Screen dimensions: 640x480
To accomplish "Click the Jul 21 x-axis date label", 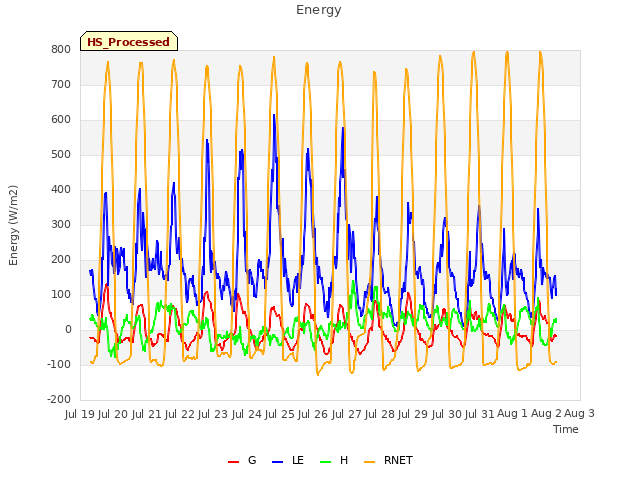I will 146,414.
